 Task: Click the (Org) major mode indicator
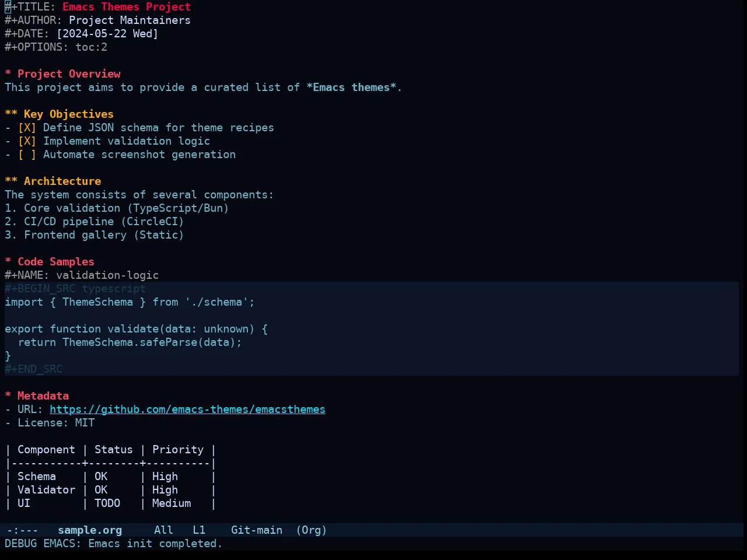click(312, 530)
